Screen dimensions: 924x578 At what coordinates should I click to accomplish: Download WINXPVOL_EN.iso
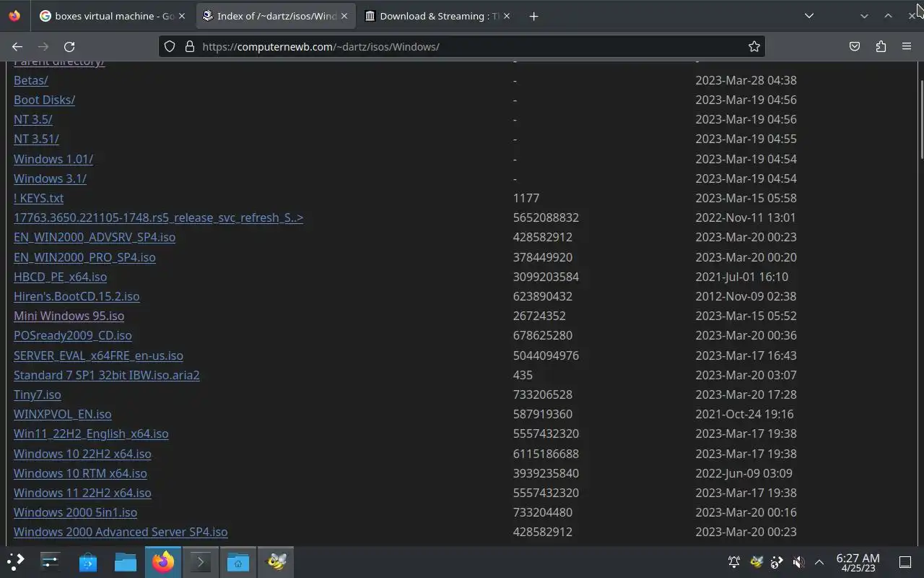click(x=62, y=414)
